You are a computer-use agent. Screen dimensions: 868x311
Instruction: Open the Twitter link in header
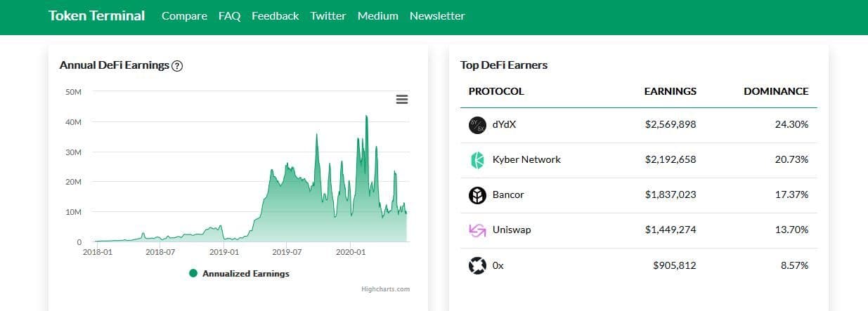[x=328, y=15]
